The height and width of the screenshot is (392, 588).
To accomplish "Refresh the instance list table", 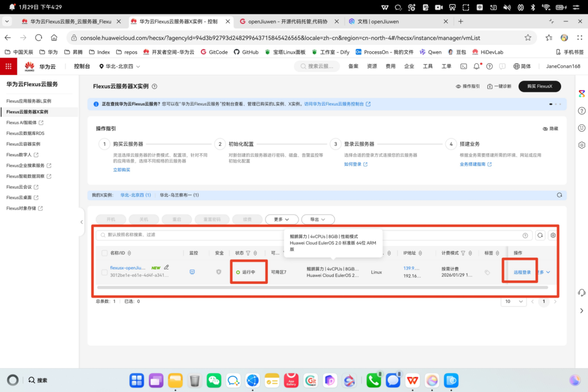I will coord(540,236).
